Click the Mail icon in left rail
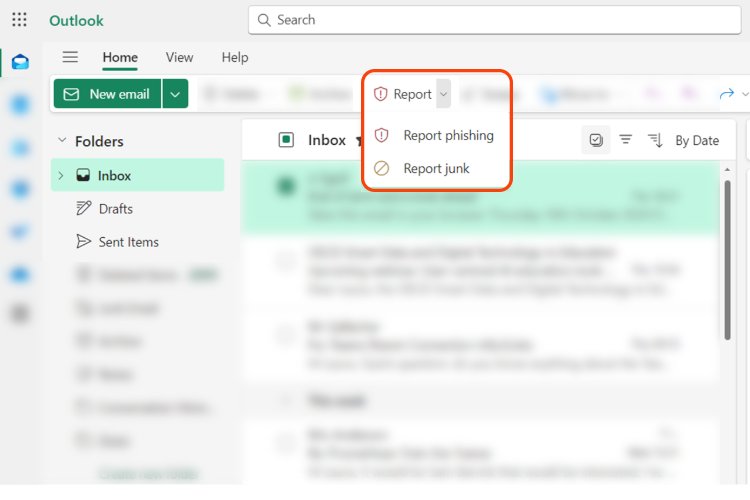Screen dimensions: 750x500 (20, 63)
